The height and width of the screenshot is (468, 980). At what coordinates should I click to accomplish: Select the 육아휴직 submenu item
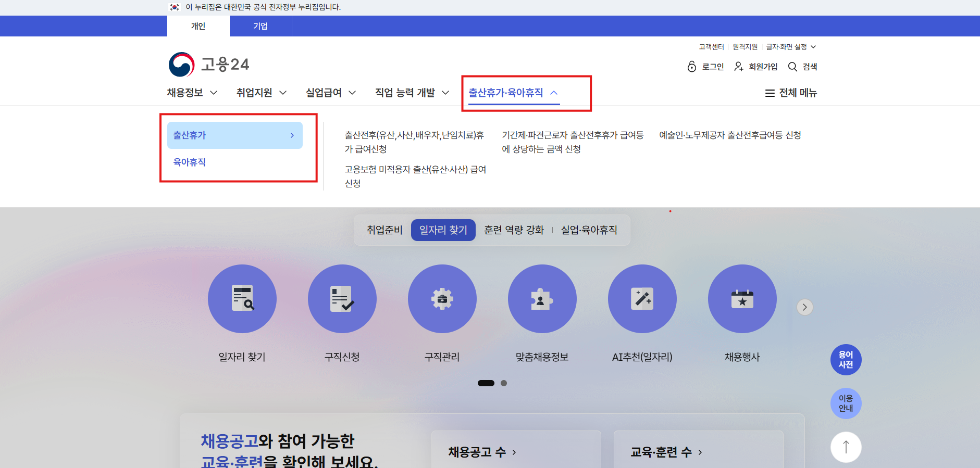[190, 162]
